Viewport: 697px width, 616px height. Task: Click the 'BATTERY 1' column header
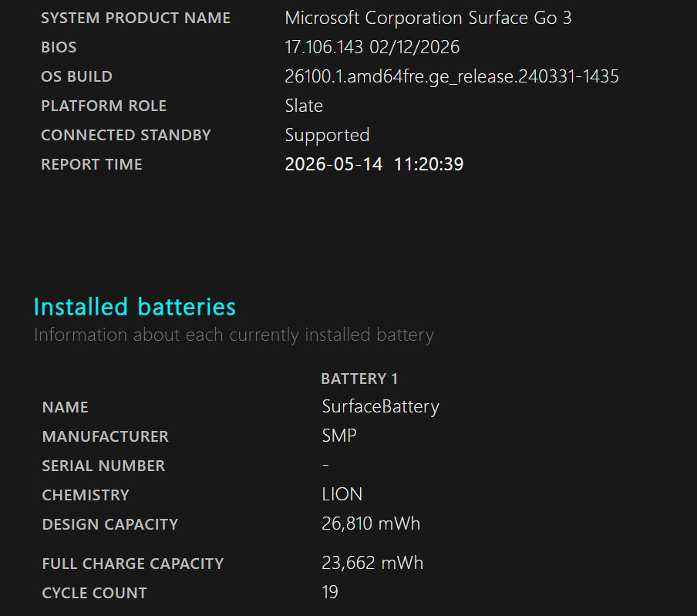click(359, 379)
